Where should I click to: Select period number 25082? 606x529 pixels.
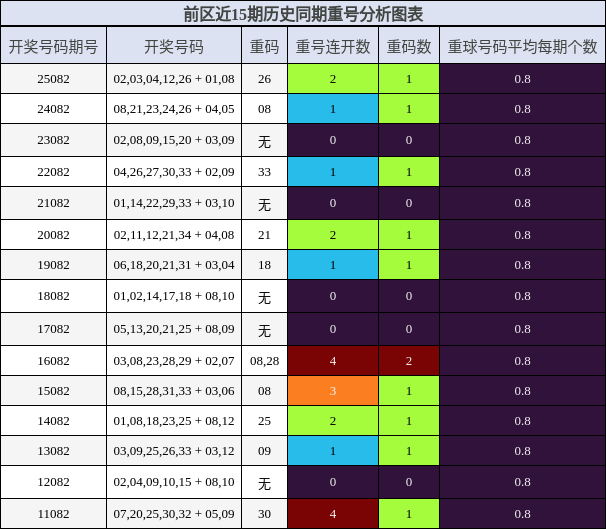(x=53, y=79)
